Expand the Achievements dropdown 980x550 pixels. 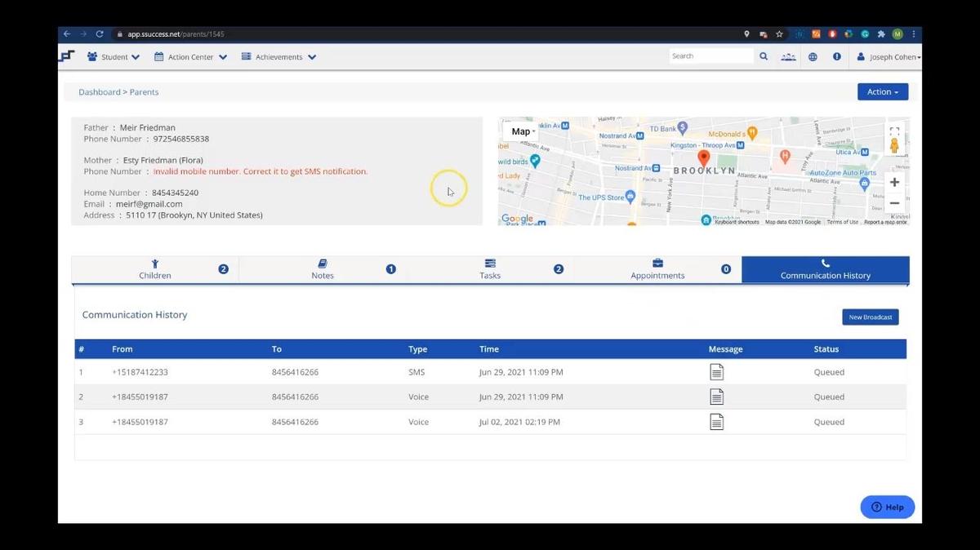278,57
